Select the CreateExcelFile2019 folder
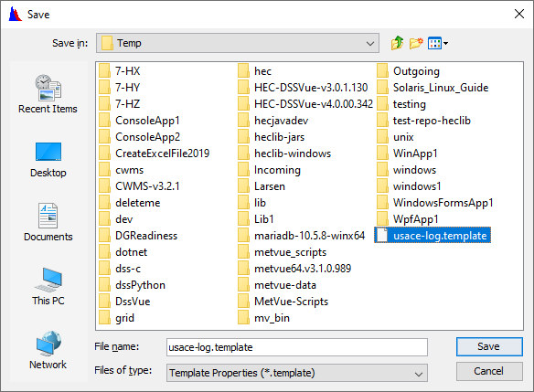 tap(155, 154)
